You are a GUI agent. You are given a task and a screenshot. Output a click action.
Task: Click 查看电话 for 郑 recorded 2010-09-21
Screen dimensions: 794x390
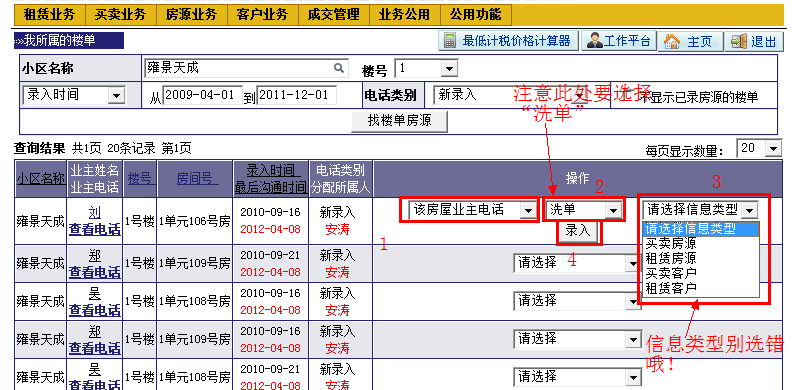click(x=95, y=272)
